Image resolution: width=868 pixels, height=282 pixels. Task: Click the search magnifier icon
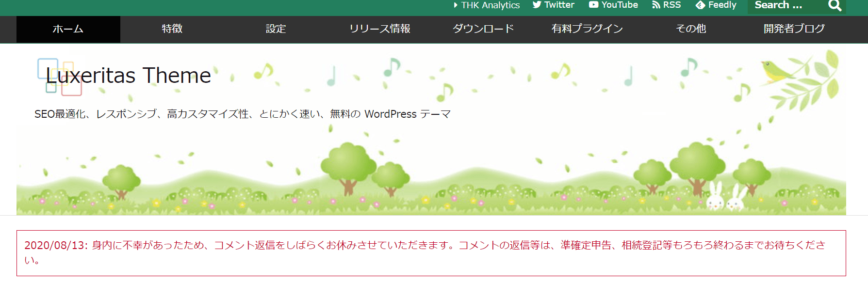pyautogui.click(x=835, y=5)
